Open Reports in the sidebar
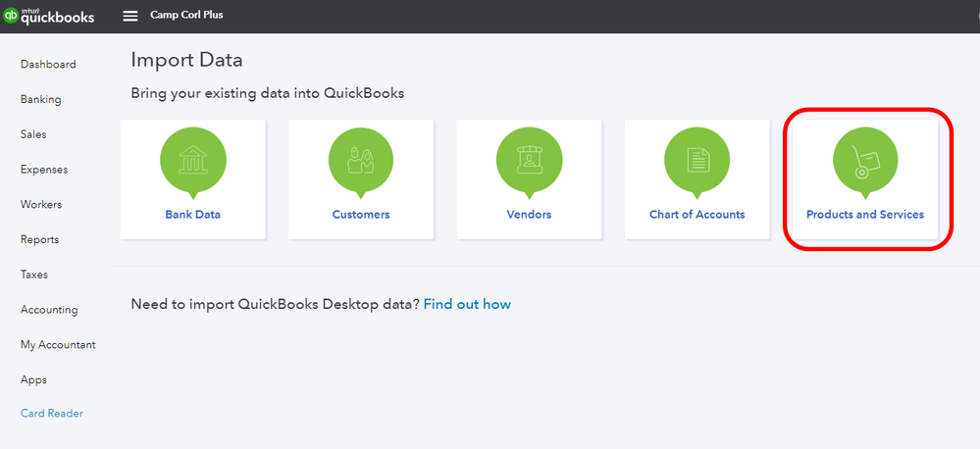Screen dimensions: 980x449 point(39,239)
